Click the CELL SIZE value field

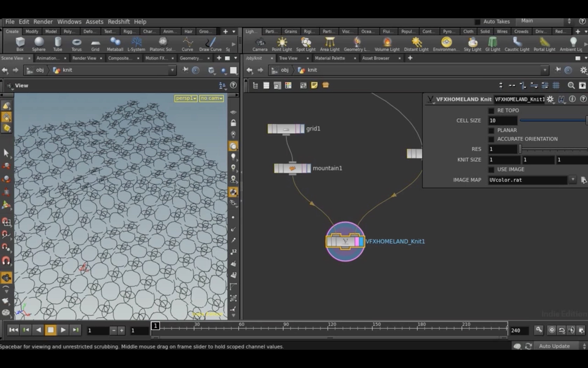tap(503, 121)
